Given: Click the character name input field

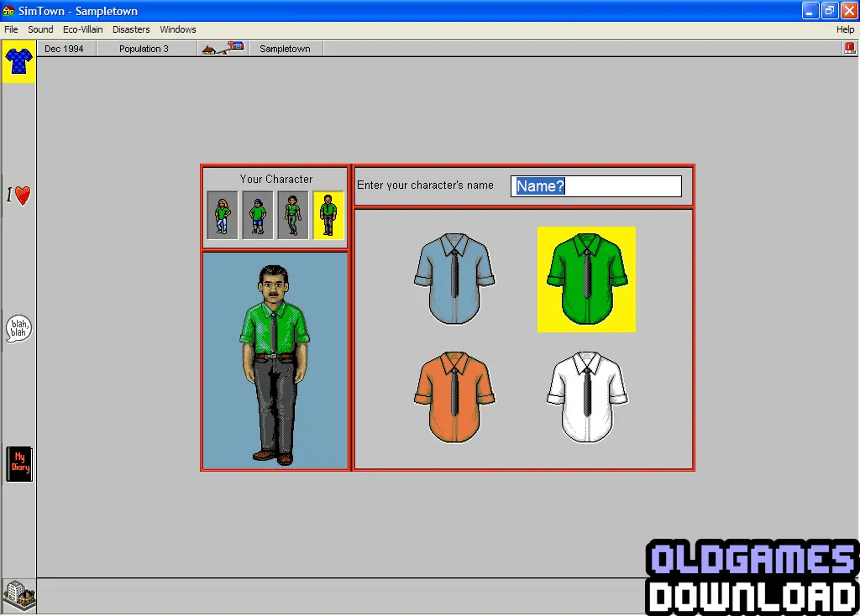Looking at the screenshot, I should [596, 185].
